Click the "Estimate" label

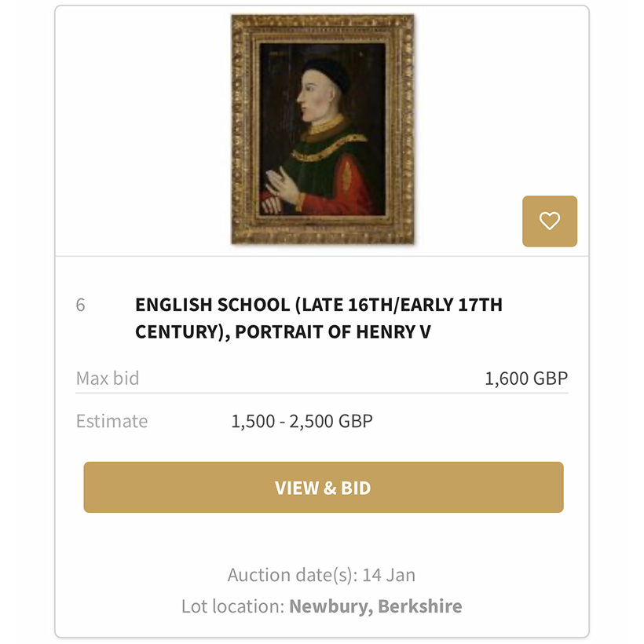(x=112, y=421)
